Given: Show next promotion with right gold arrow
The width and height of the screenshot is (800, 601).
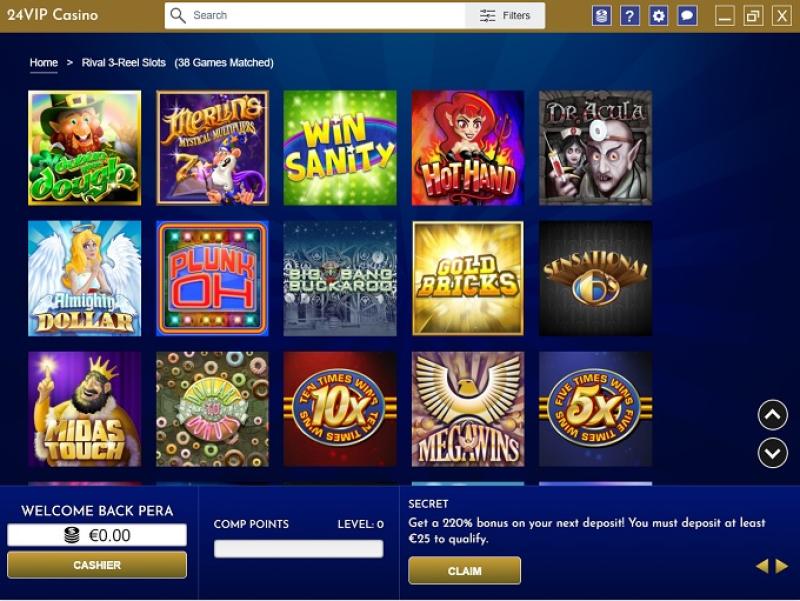Looking at the screenshot, I should click(782, 566).
